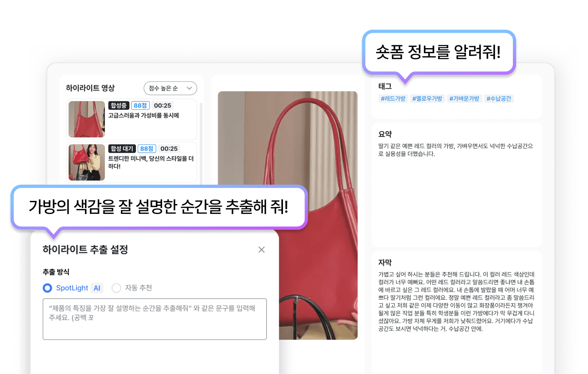Click the 00:25 duration in the 합성 대기 row

(x=169, y=149)
